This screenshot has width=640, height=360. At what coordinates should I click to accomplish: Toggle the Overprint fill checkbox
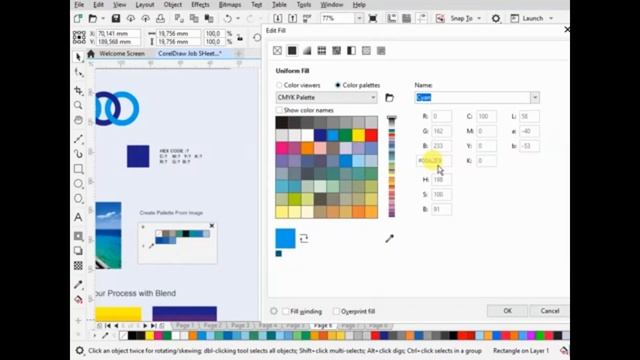click(x=336, y=311)
